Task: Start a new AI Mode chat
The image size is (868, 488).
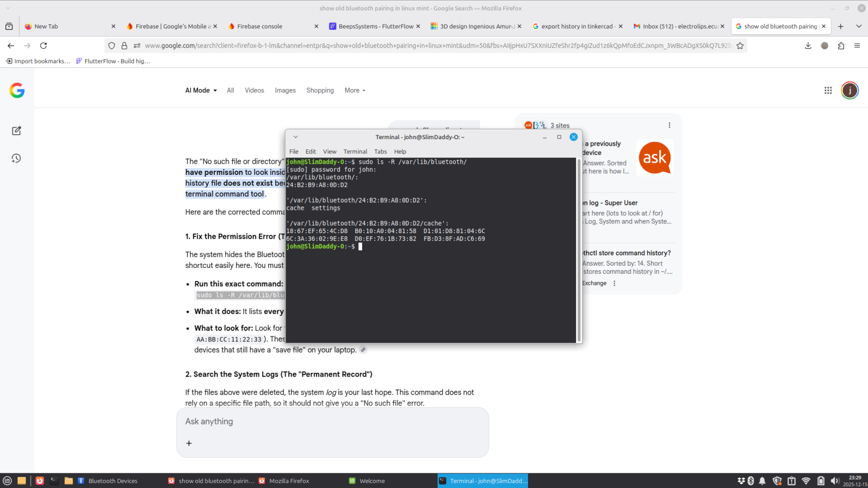Action: click(x=16, y=131)
